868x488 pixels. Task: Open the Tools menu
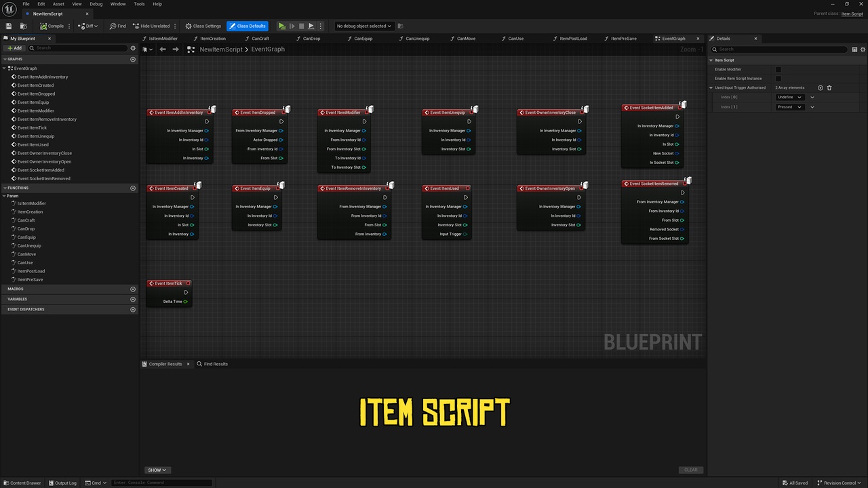coord(139,4)
